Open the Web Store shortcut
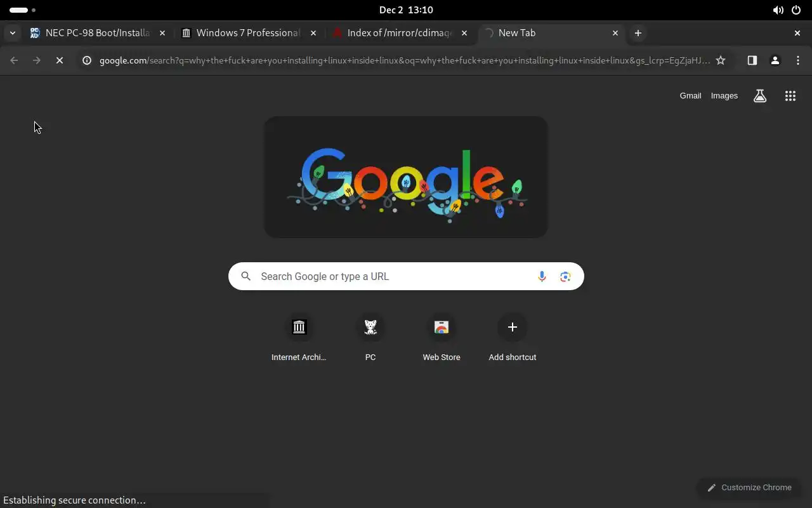 click(442, 338)
